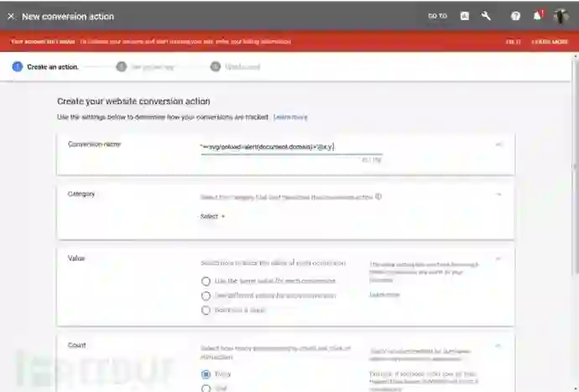Close the New conversion action dialog
Image resolution: width=579 pixels, height=392 pixels.
click(x=12, y=16)
